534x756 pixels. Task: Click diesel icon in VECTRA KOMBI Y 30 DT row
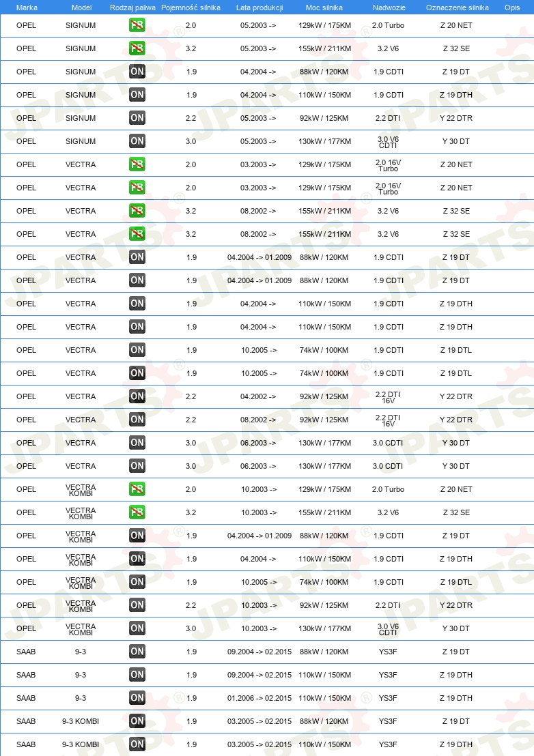point(137,628)
